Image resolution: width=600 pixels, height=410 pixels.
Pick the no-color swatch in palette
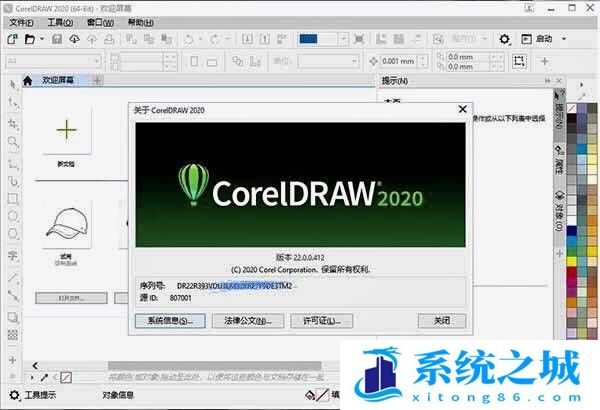coord(571,109)
